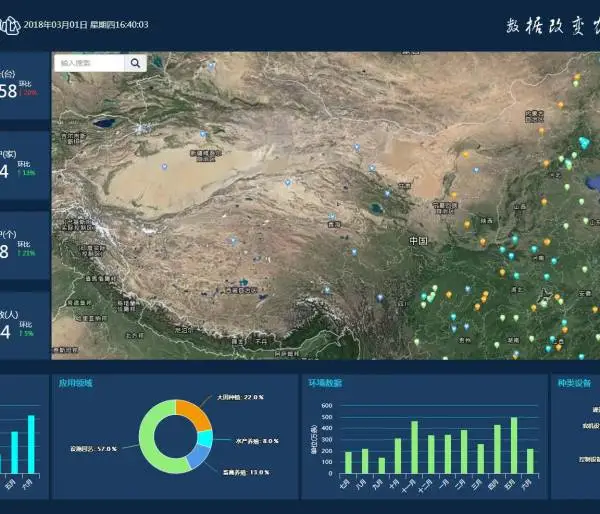The height and width of the screenshot is (514, 600).
Task: Click the 畜禽养殖: 13.0 % label
Action: click(246, 472)
